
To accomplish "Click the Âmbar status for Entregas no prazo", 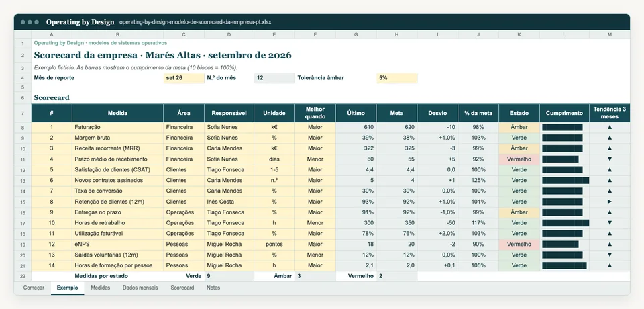I will tap(519, 212).
